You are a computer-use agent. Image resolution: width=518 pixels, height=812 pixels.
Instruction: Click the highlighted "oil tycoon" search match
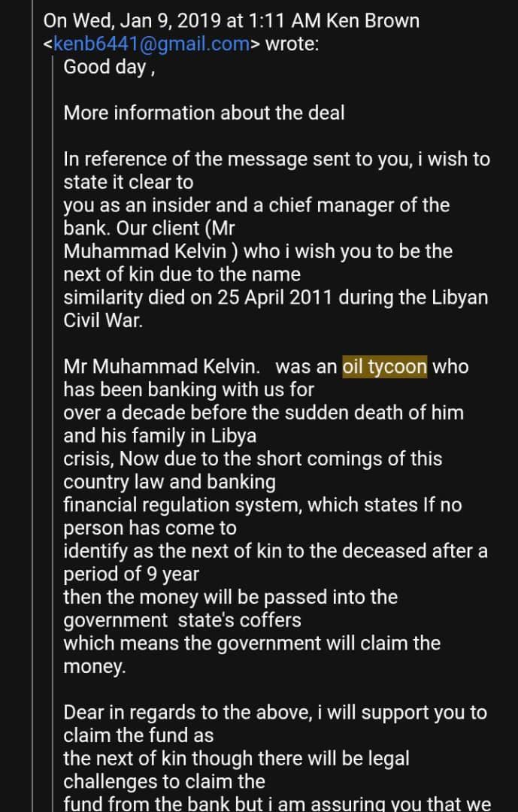click(x=385, y=367)
